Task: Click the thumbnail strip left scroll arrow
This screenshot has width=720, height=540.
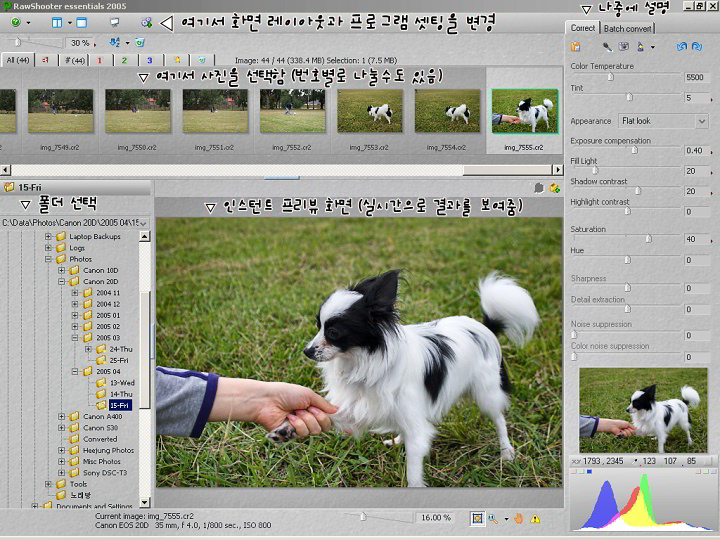Action: (6, 169)
